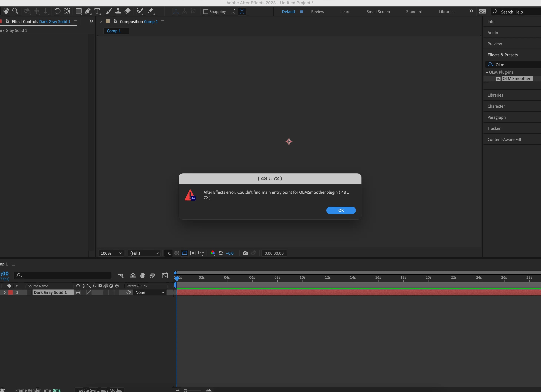Enable the Snapping checkbox
The width and height of the screenshot is (541, 392).
tap(206, 11)
